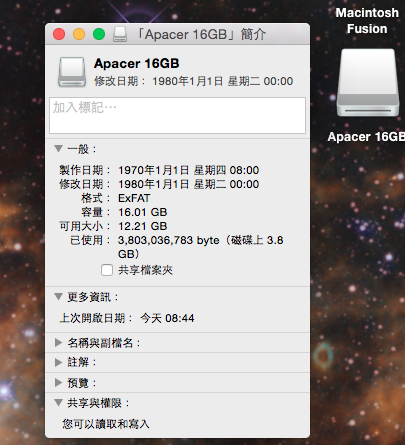Close the Apacer 16GB info window
The width and height of the screenshot is (405, 445).
tap(59, 34)
